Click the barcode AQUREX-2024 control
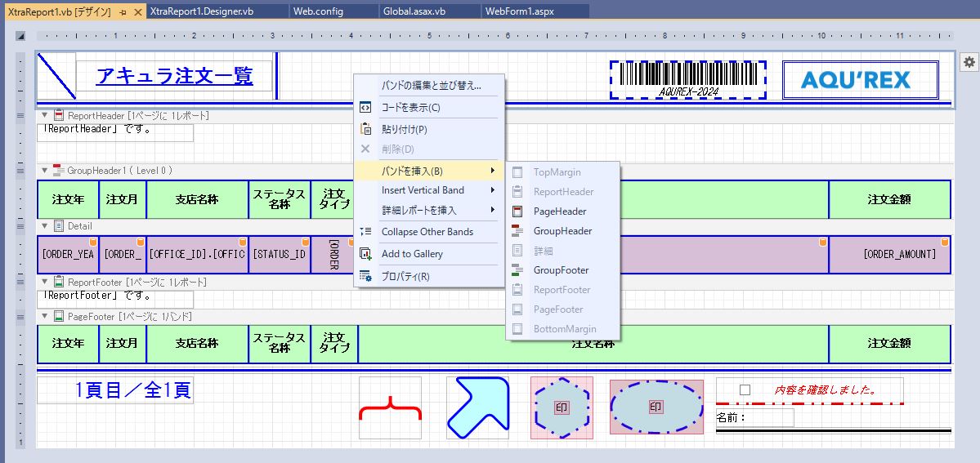Viewport: 980px width, 463px height. [x=687, y=80]
